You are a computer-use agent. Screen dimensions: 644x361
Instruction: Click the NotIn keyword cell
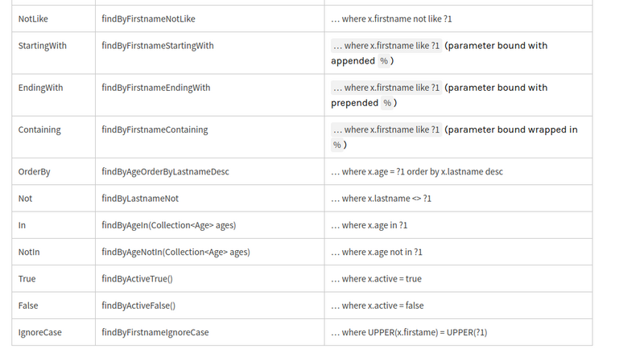click(x=29, y=252)
